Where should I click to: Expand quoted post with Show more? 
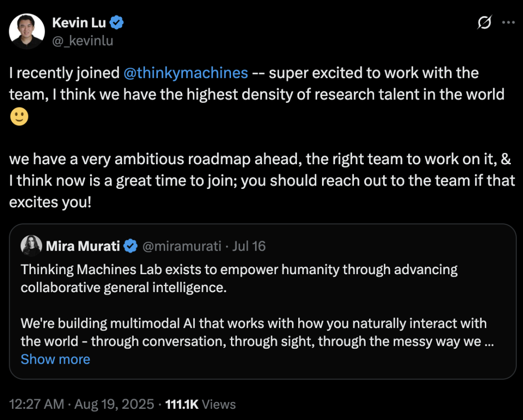click(x=55, y=359)
